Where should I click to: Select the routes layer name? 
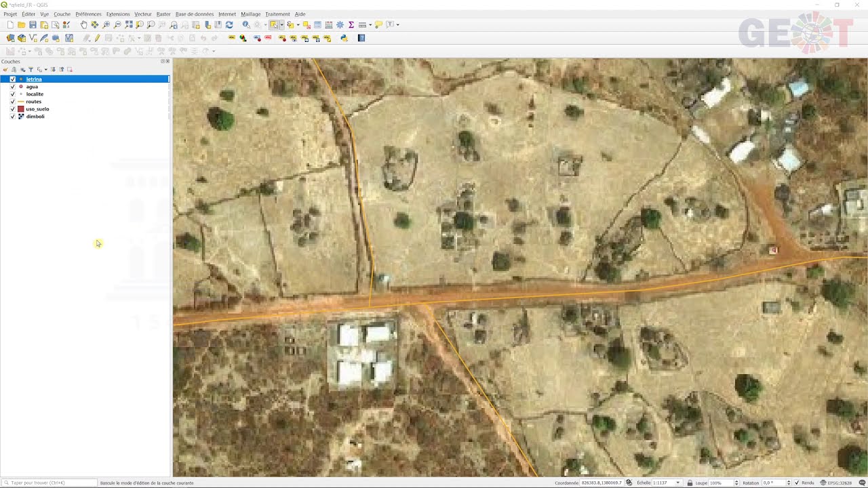(x=34, y=102)
